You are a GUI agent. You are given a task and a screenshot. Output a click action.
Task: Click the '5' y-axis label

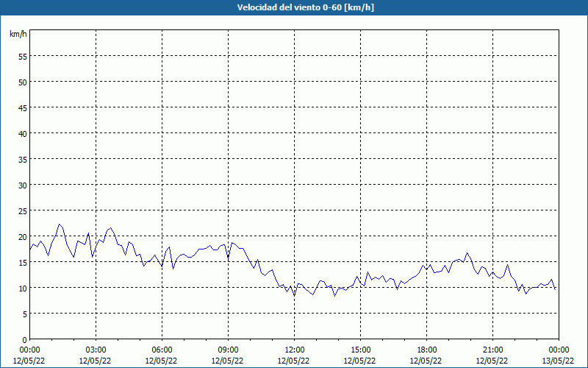tap(25, 314)
